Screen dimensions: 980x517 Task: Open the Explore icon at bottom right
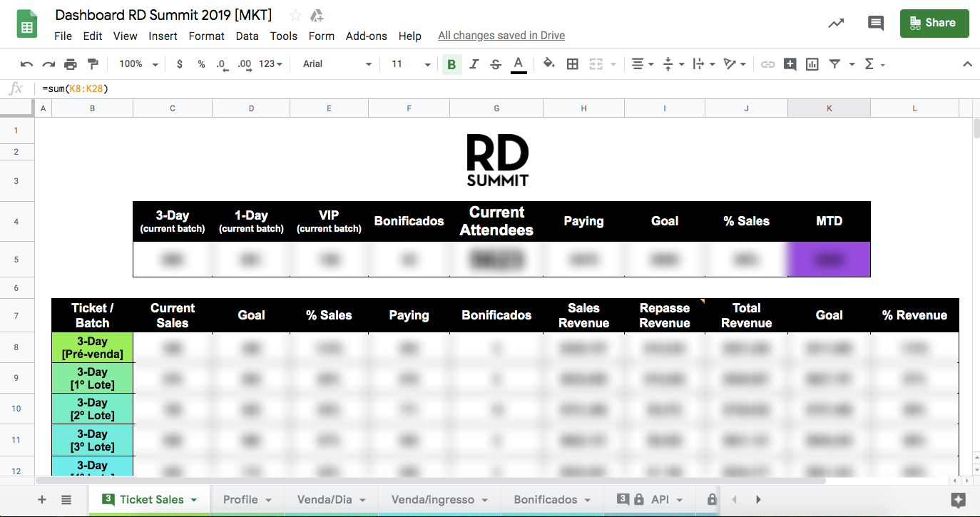(959, 500)
